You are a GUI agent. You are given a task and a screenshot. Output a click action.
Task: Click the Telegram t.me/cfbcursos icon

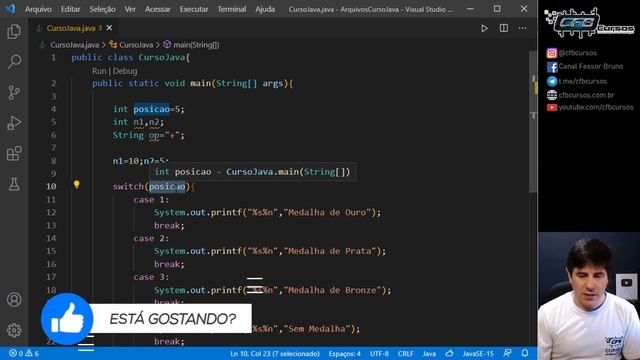click(551, 81)
